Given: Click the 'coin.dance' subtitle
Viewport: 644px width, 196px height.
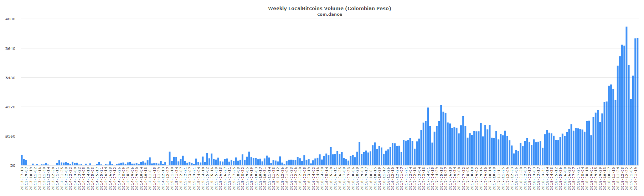Looking at the screenshot, I should (330, 14).
